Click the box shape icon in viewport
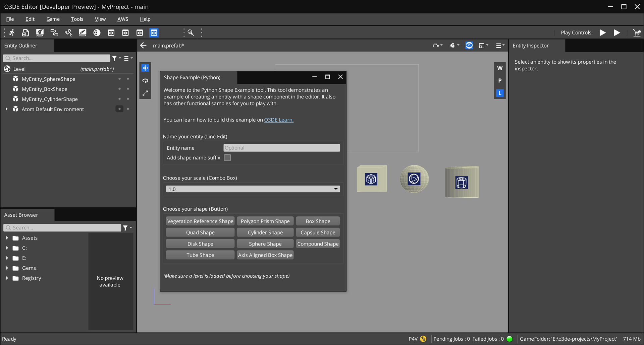Viewport: 644px width, 345px height. click(x=371, y=179)
